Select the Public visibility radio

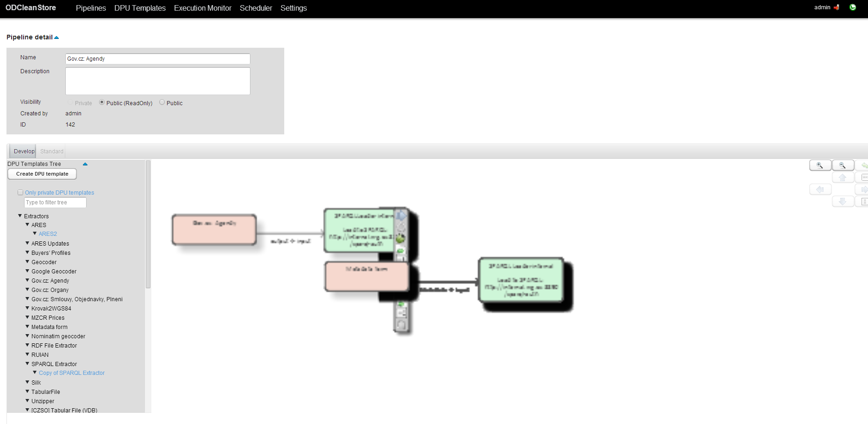(162, 102)
